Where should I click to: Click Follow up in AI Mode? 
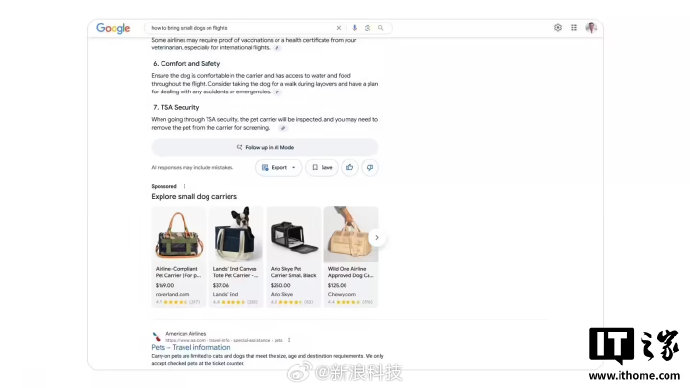click(265, 147)
